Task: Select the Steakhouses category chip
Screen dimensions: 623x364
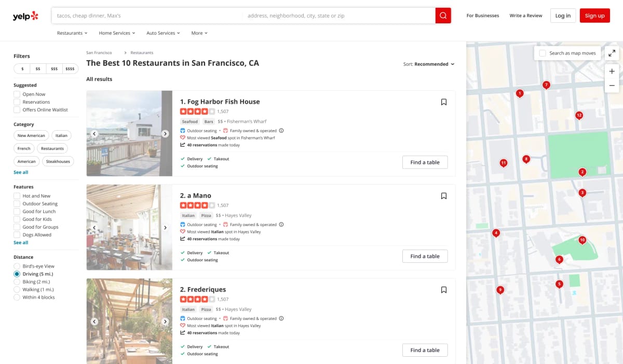Action: [x=58, y=161]
